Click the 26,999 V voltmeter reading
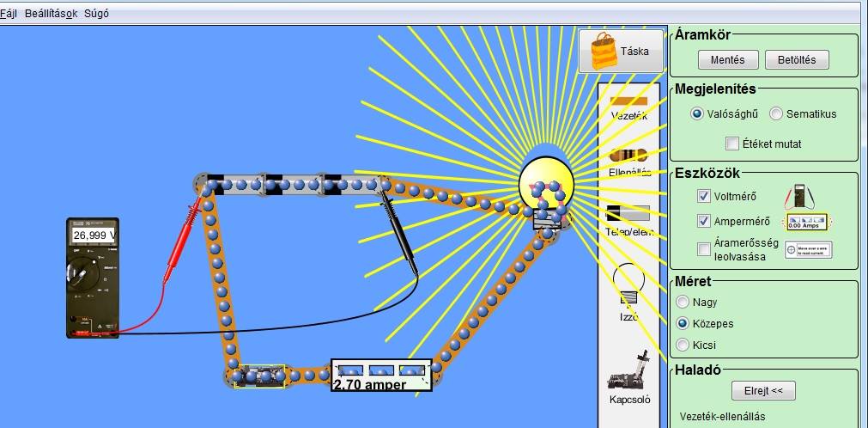 94,235
